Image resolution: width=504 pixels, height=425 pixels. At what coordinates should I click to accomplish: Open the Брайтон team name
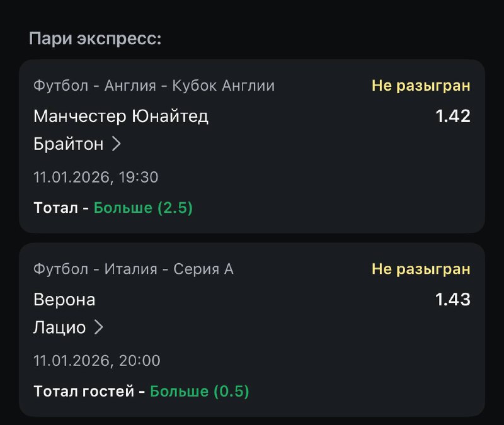pyautogui.click(x=68, y=144)
